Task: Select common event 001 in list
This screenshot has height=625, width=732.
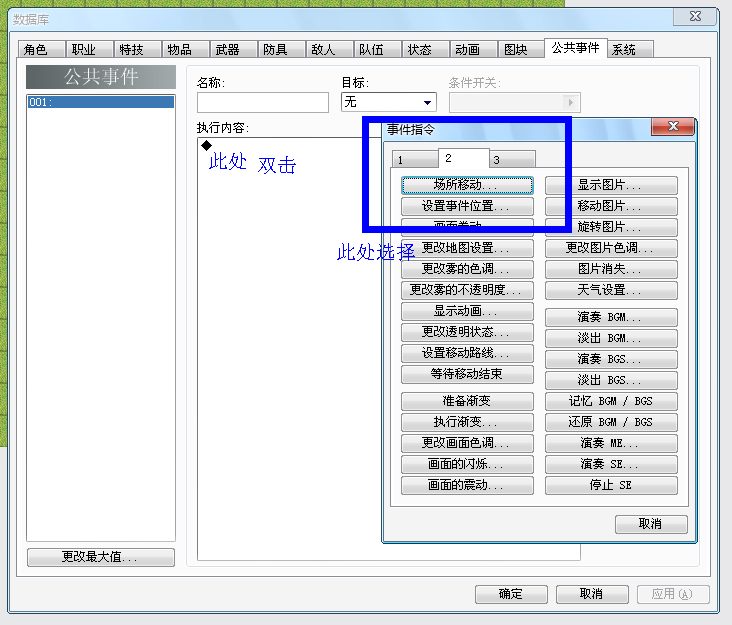Action: 101,102
